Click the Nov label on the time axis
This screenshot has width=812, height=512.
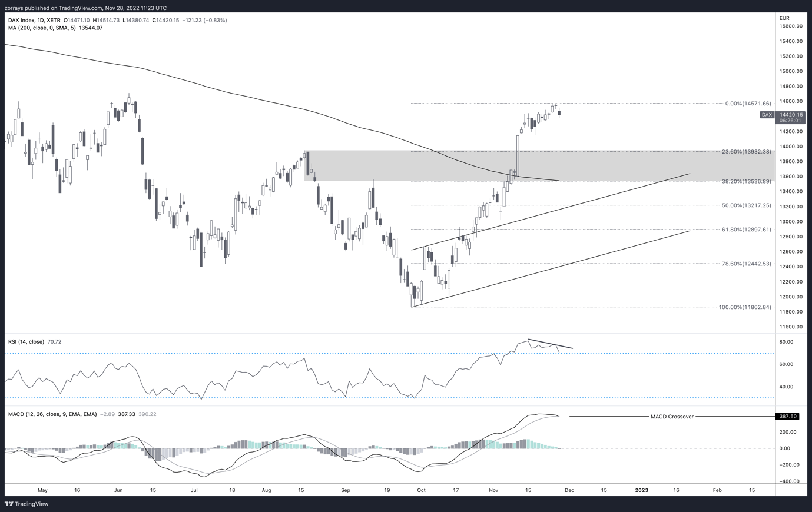point(493,490)
